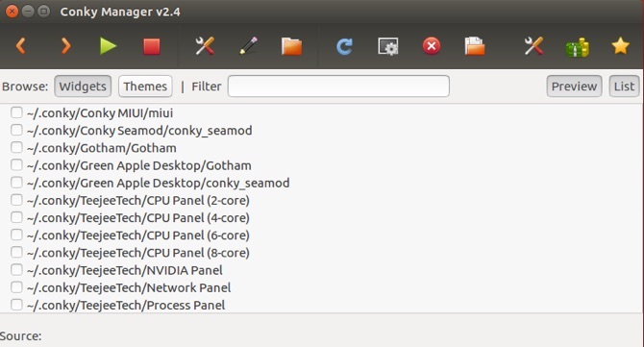Screen dimensions: 644x347
Task: Focus the Filter text field
Action: coord(338,87)
